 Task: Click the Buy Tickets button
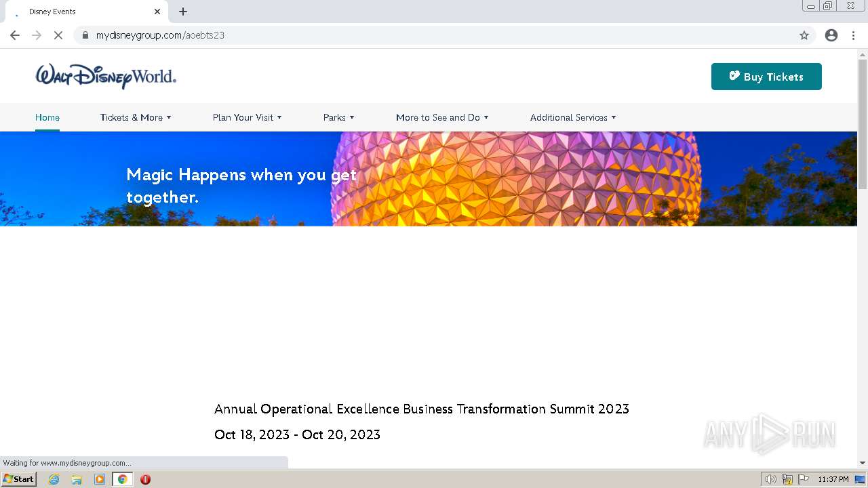click(x=766, y=77)
